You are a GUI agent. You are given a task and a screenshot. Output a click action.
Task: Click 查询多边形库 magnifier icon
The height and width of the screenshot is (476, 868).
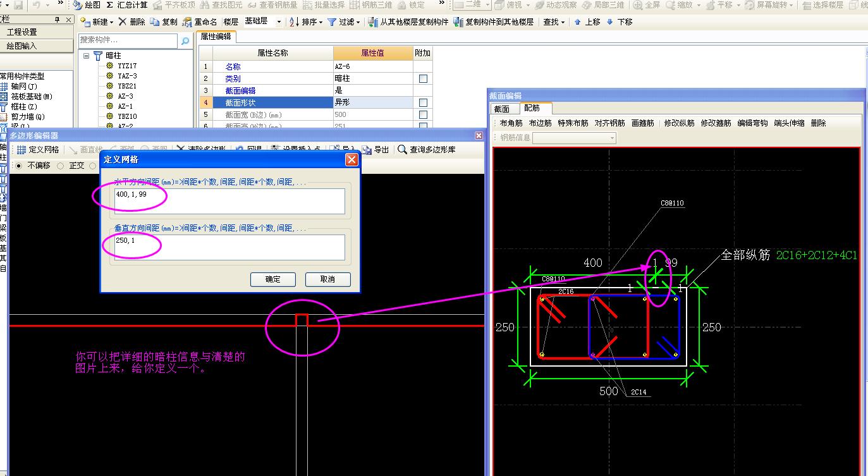coord(402,150)
